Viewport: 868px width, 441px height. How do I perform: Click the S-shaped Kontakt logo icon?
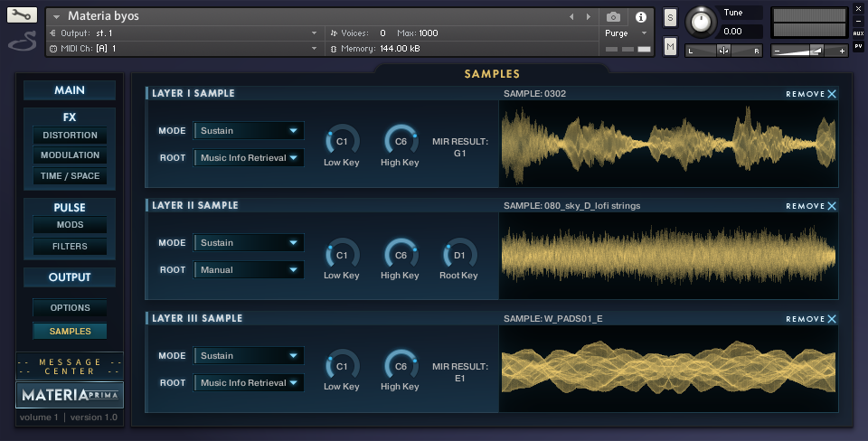click(22, 42)
